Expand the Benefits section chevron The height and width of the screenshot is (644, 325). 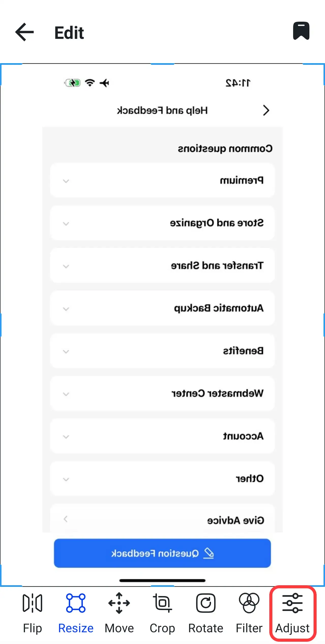tap(66, 352)
